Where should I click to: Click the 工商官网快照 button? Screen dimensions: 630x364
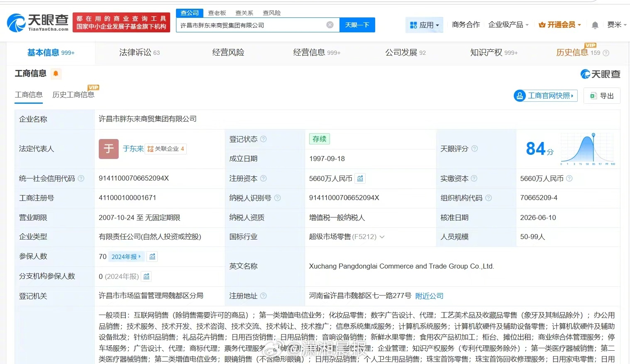[545, 96]
